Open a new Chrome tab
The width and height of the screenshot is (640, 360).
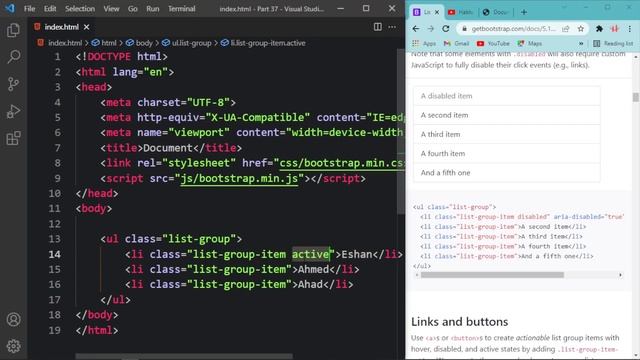(524, 12)
